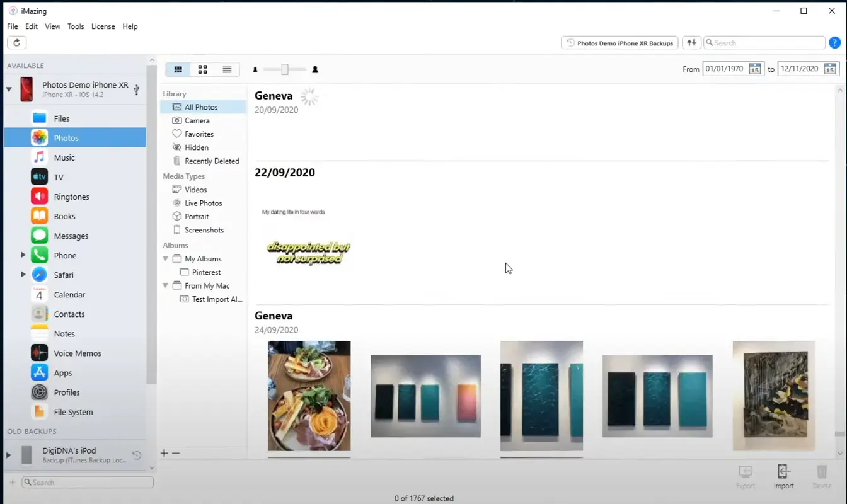This screenshot has width=847, height=504.
Task: Open the Photos section in the sidebar
Action: click(x=67, y=137)
